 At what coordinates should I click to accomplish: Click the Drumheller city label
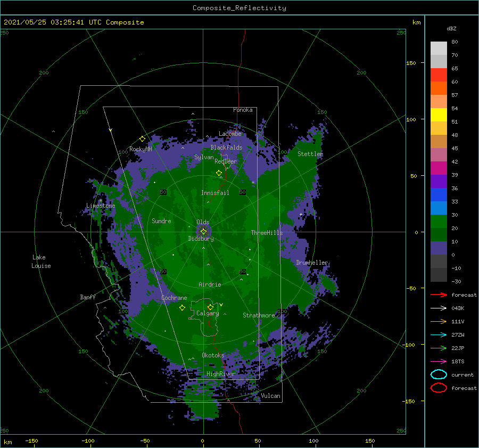point(312,263)
